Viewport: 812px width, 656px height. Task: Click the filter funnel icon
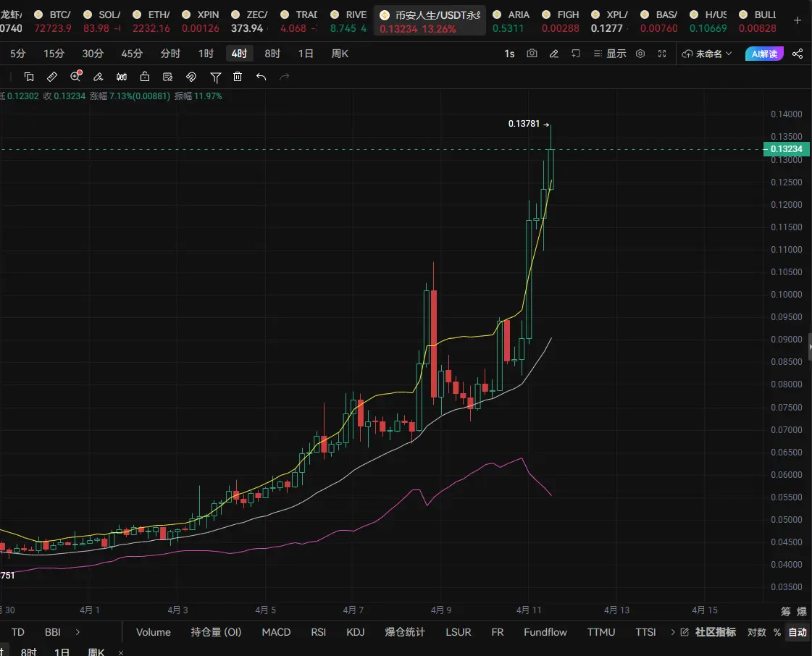click(215, 77)
